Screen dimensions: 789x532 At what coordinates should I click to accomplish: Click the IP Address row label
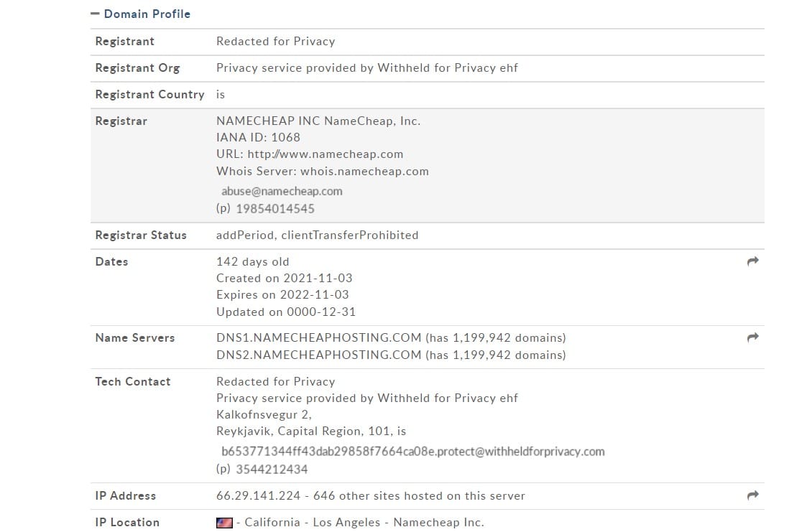click(x=125, y=496)
